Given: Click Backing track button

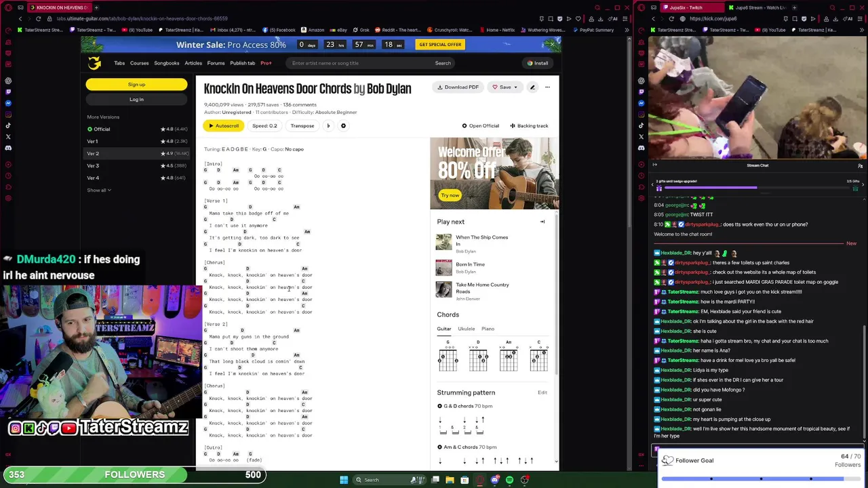Looking at the screenshot, I should coord(529,125).
